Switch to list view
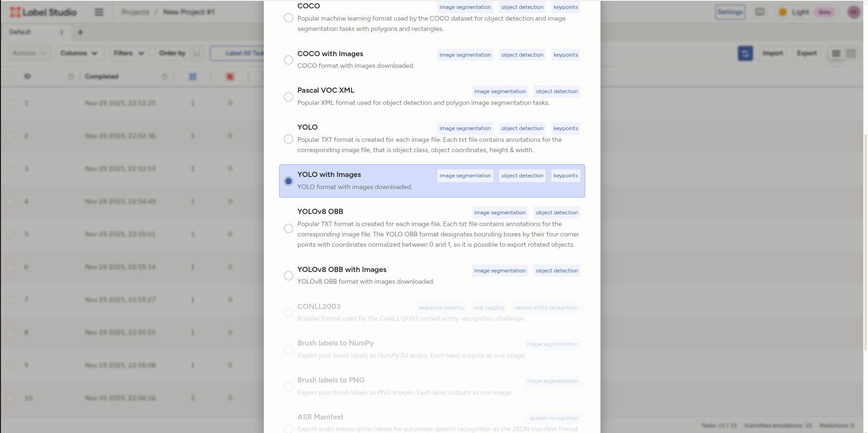Screen dimensions: 868x433 (836, 53)
